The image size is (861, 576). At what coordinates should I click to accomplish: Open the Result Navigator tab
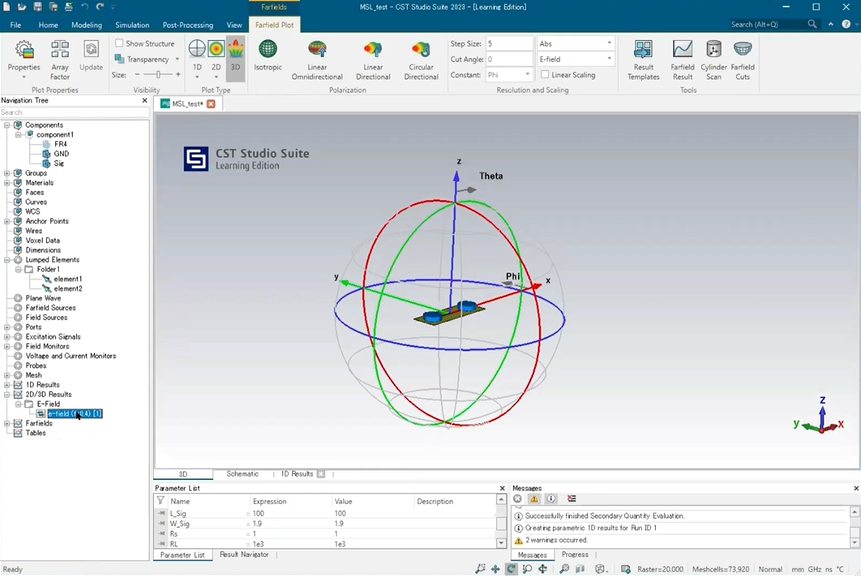(244, 554)
